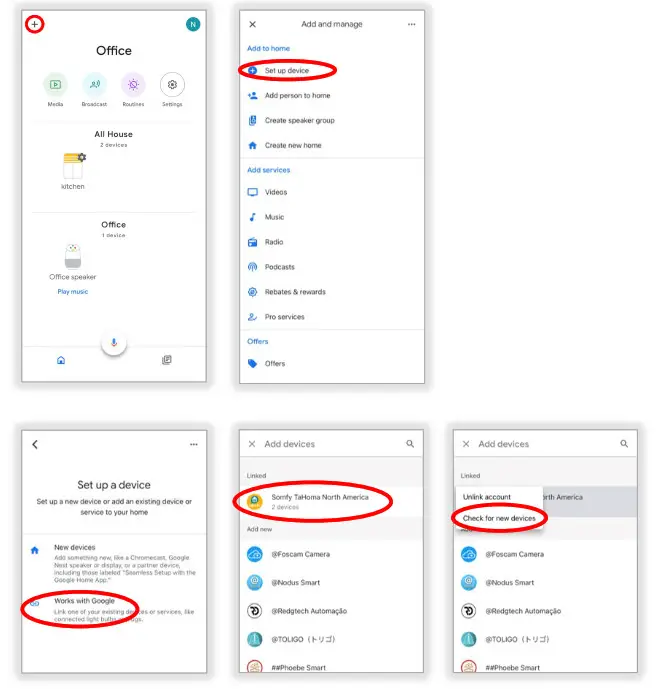Close the Add and manage screen
This screenshot has width=656, height=689.
pos(253,24)
